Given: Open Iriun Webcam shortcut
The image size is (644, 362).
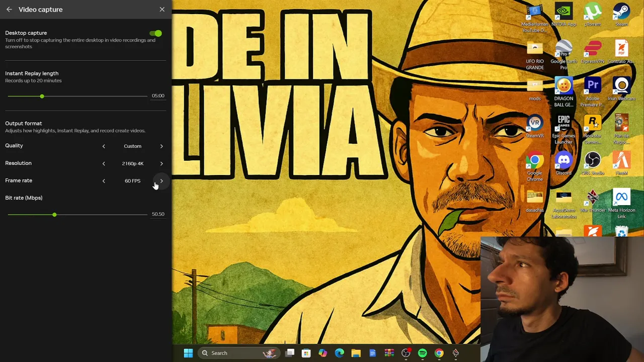Looking at the screenshot, I should click(x=621, y=89).
